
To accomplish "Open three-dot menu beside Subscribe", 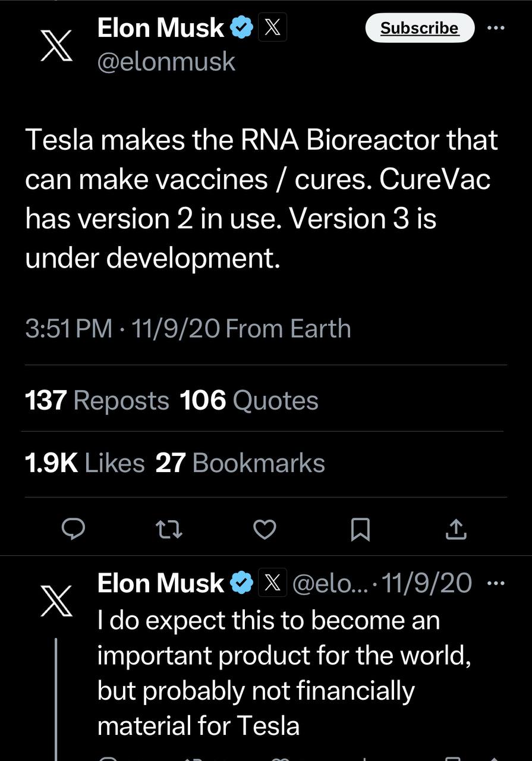I will pyautogui.click(x=495, y=28).
